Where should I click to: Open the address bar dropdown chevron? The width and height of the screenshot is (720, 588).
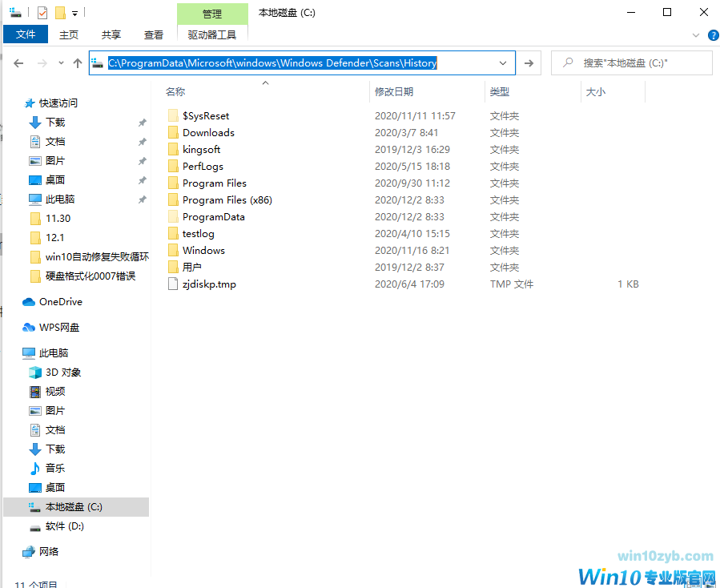503,62
